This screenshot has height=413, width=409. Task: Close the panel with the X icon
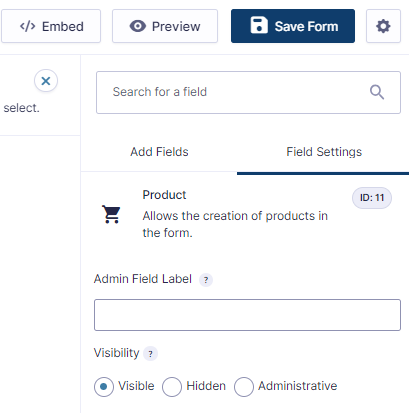(46, 81)
